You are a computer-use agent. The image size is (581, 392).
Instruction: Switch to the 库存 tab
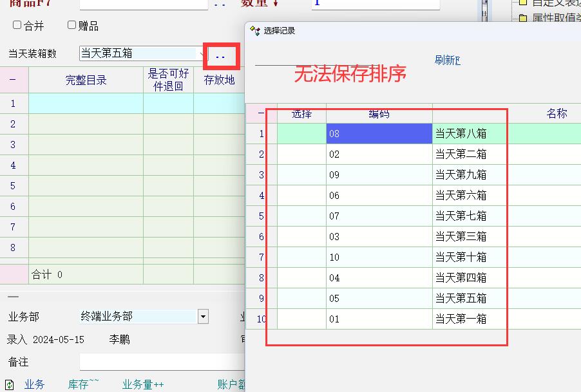[84, 385]
